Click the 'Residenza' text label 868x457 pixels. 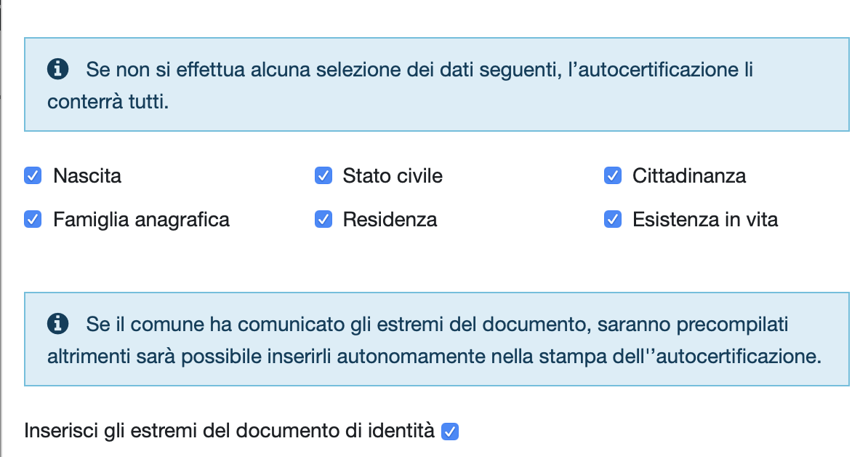[390, 220]
